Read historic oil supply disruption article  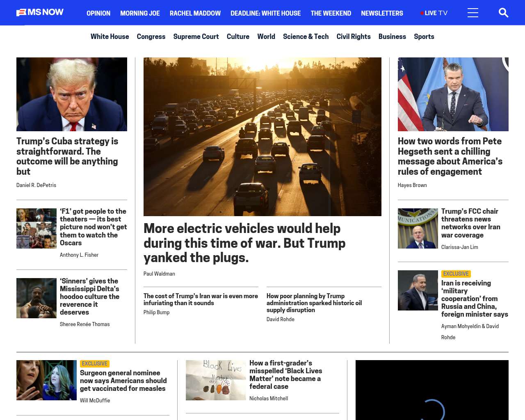click(314, 303)
